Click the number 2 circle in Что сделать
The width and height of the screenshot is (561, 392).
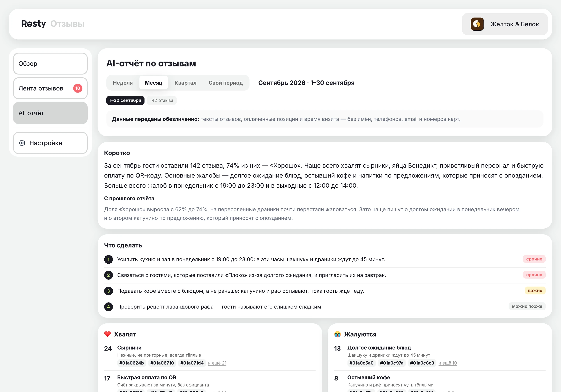click(108, 275)
